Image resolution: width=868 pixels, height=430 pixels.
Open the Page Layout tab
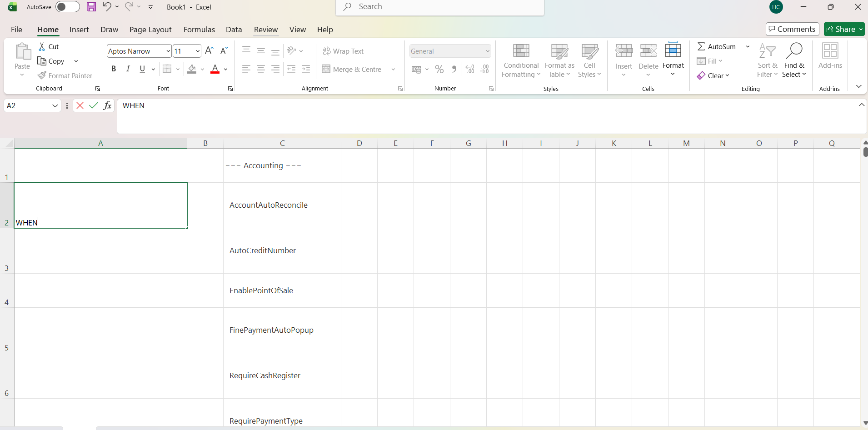coord(150,30)
